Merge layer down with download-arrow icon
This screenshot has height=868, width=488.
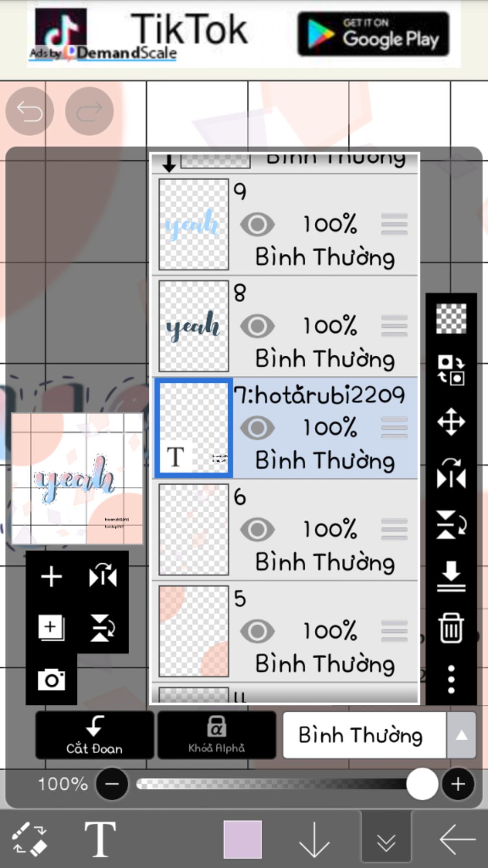(451, 576)
